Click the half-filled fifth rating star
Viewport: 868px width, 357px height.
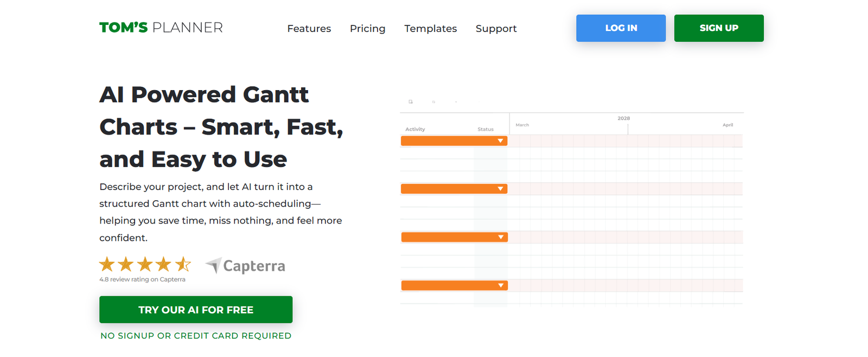click(x=183, y=264)
